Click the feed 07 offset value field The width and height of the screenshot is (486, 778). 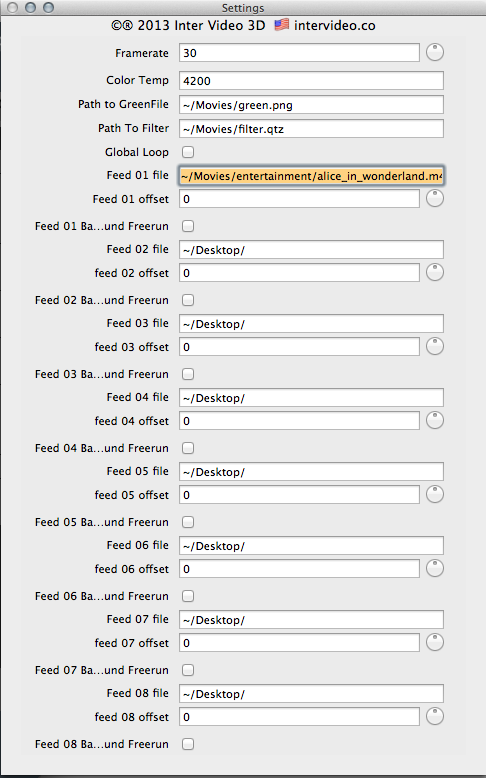299,643
